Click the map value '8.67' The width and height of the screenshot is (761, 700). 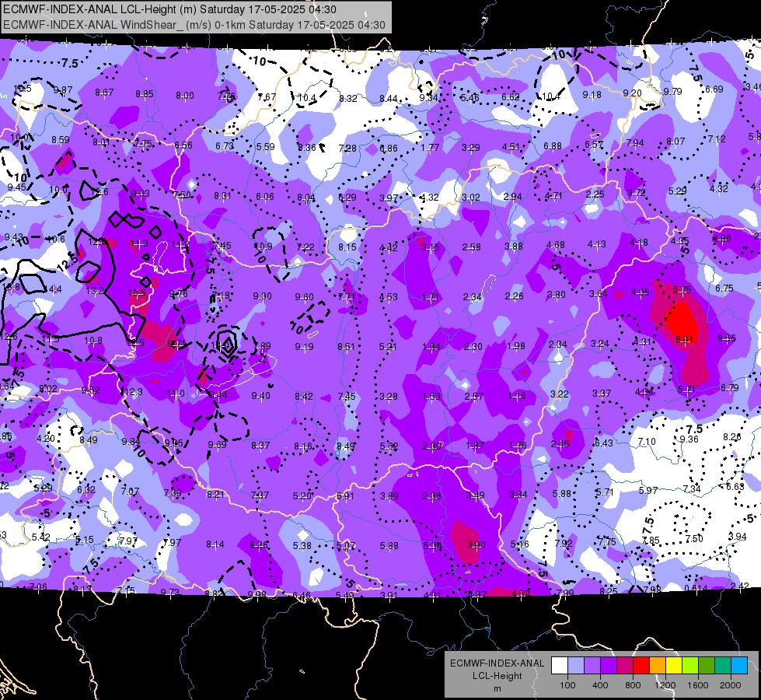104,93
